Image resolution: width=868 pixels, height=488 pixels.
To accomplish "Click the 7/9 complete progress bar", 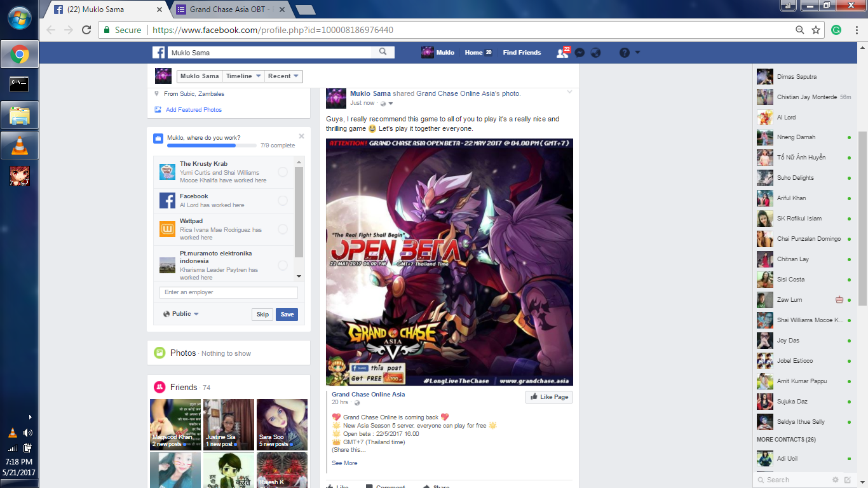I will (x=211, y=146).
